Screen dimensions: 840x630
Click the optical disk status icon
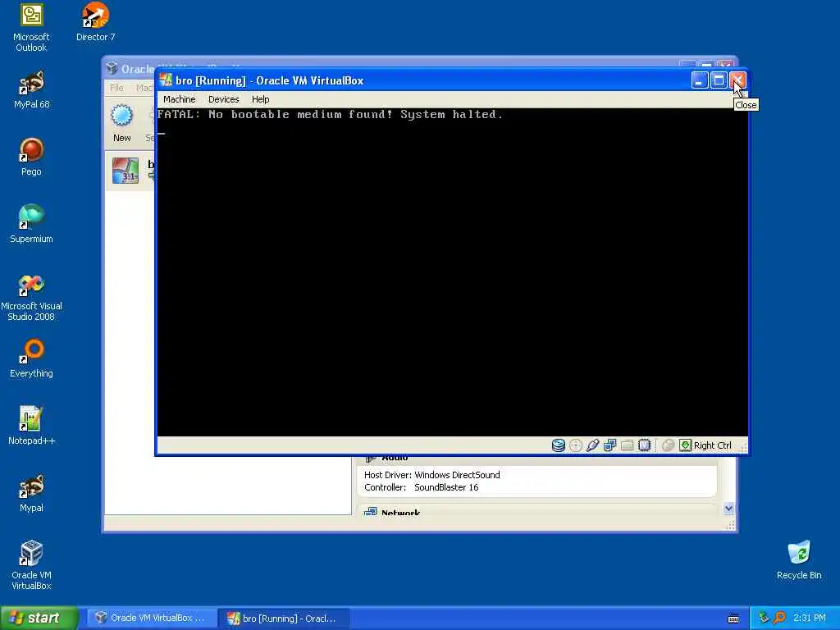click(575, 445)
